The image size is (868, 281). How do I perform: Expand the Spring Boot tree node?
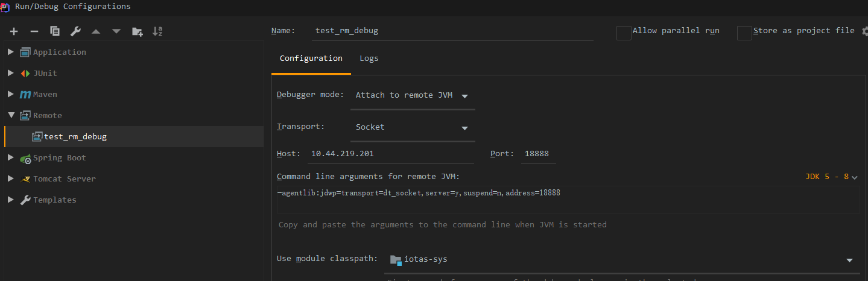pos(11,157)
